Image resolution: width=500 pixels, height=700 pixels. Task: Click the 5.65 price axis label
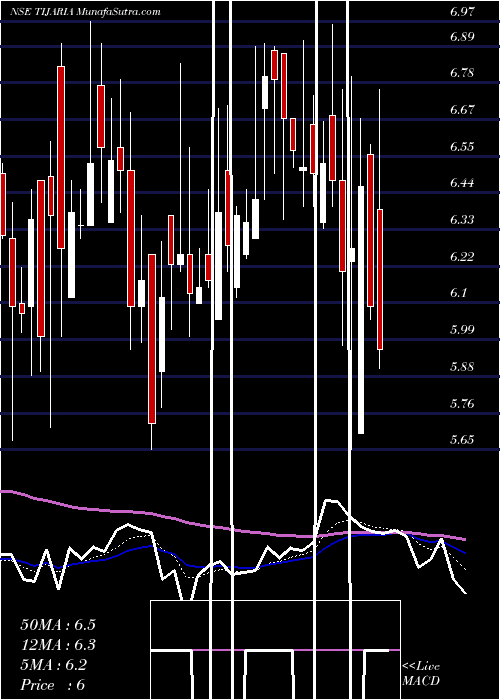coord(462,440)
